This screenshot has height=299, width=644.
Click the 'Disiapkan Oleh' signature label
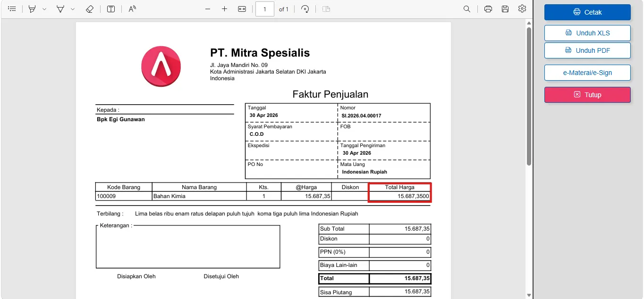pos(136,276)
